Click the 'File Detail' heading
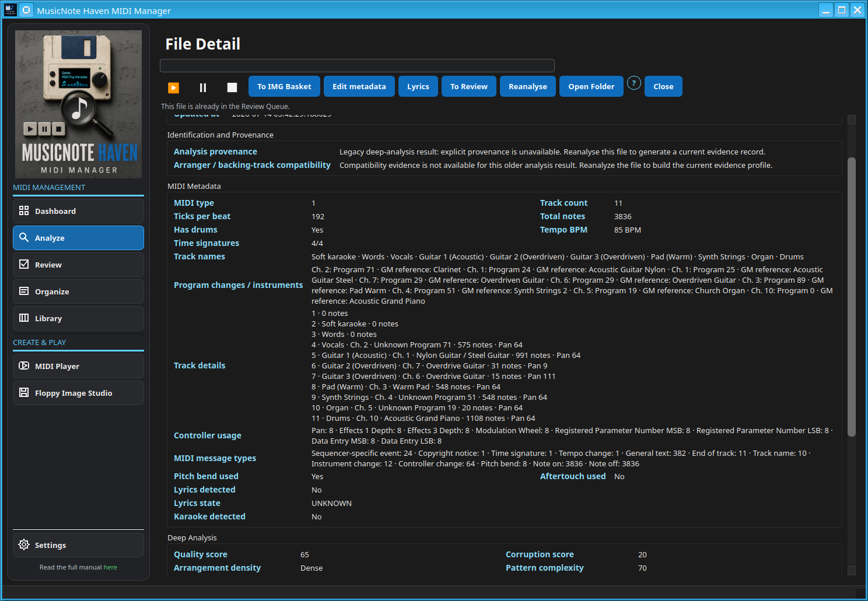This screenshot has width=868, height=601. pos(203,44)
